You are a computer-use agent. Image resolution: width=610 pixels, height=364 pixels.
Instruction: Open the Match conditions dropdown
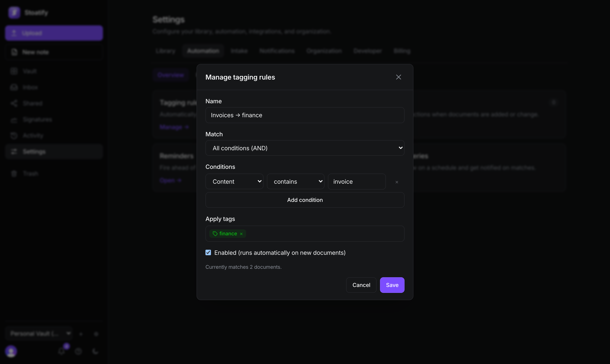click(305, 148)
